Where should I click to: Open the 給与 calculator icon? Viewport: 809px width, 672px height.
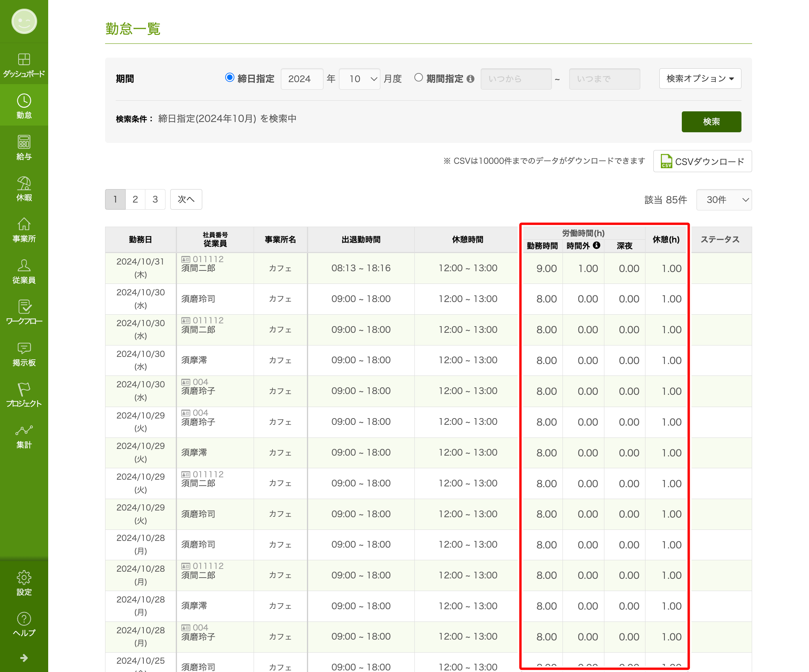(x=24, y=142)
